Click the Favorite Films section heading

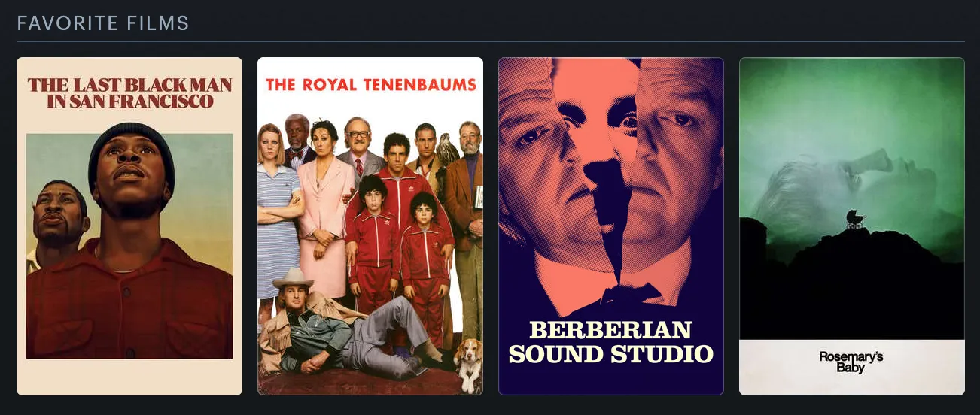coord(103,23)
